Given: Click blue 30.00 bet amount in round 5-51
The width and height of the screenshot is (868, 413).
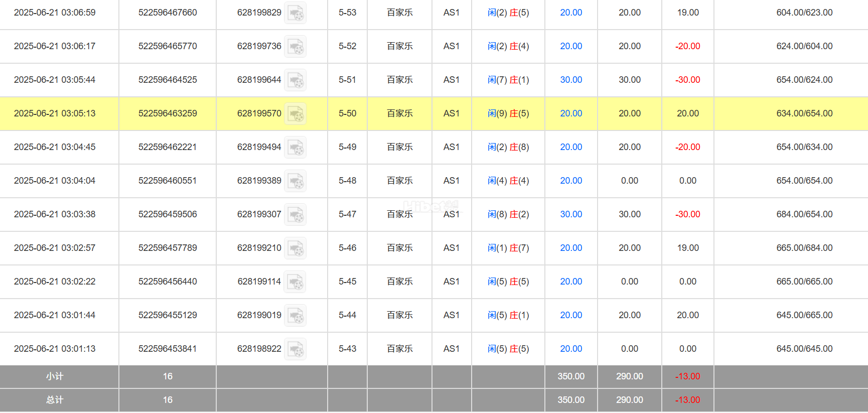Looking at the screenshot, I should click(571, 80).
